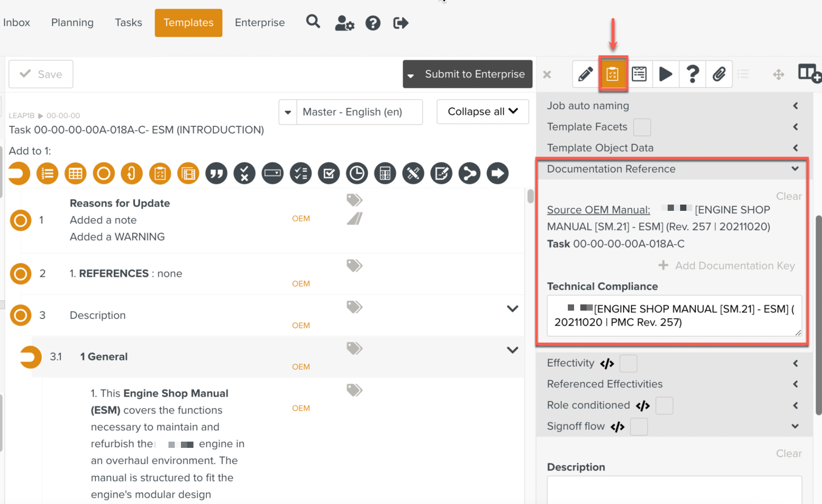The height and width of the screenshot is (504, 822).
Task: Toggle the Template Facets checkbox
Action: [641, 127]
